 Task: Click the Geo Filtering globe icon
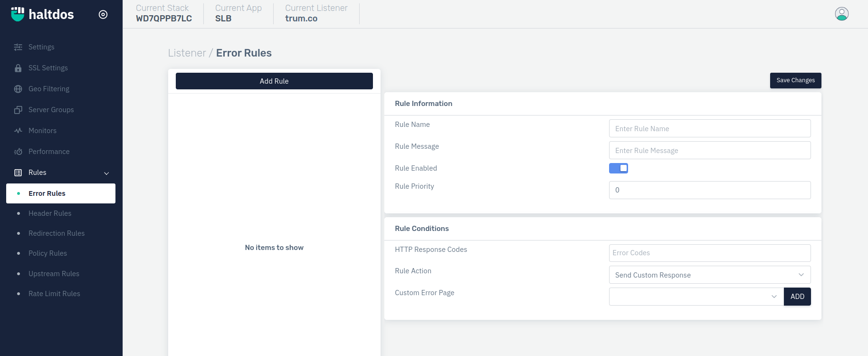[18, 89]
